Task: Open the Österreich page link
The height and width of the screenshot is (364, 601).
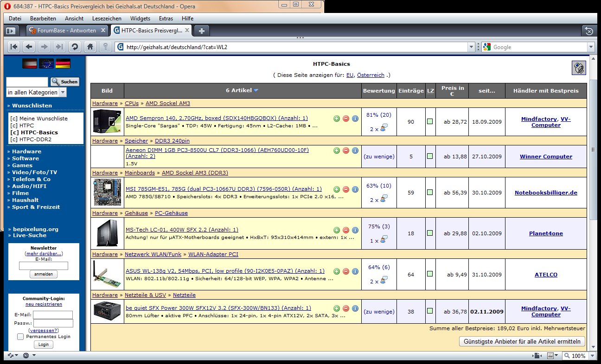Action: pyautogui.click(x=371, y=75)
